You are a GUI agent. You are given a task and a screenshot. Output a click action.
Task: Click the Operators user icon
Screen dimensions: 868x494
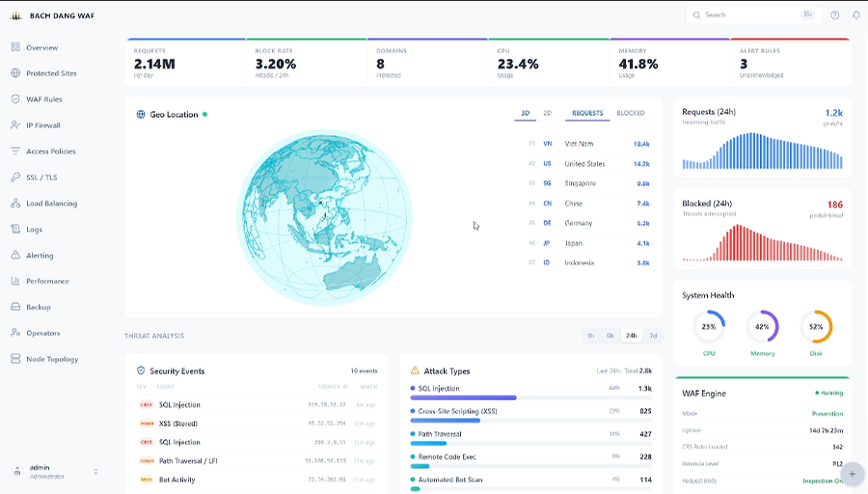(x=15, y=333)
